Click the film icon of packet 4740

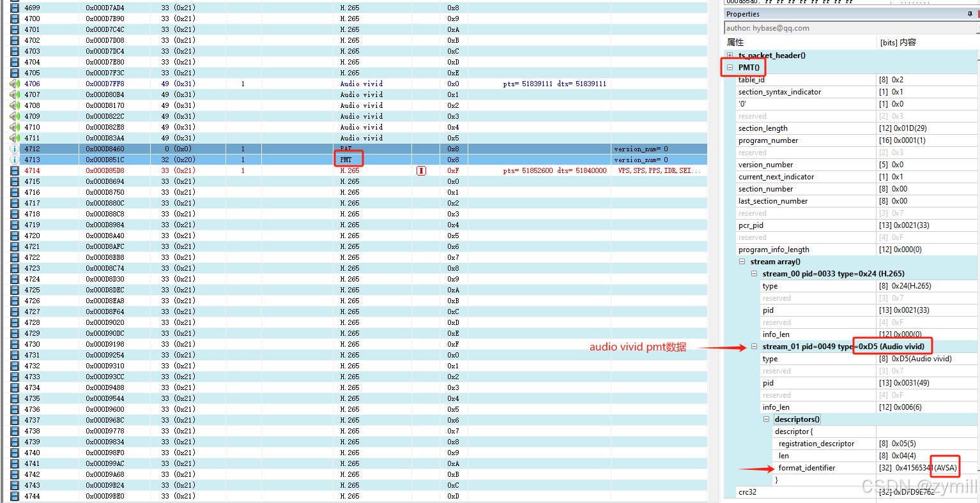[15, 453]
